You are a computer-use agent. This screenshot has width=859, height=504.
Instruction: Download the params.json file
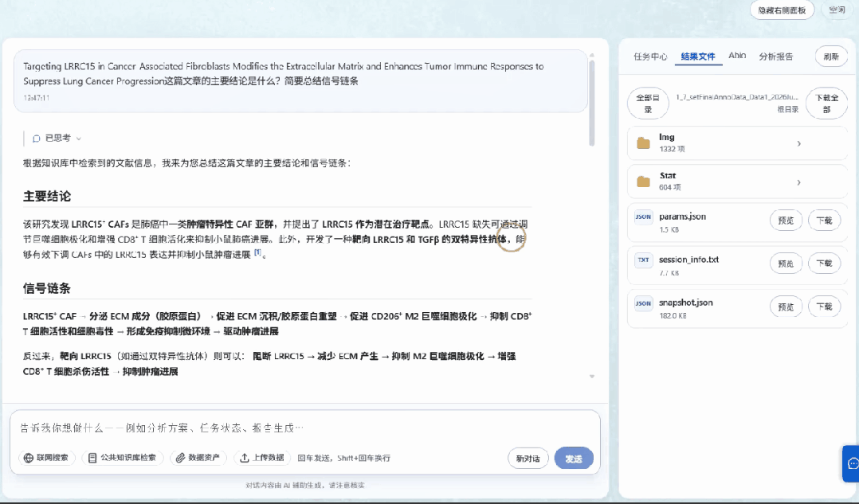tap(824, 221)
